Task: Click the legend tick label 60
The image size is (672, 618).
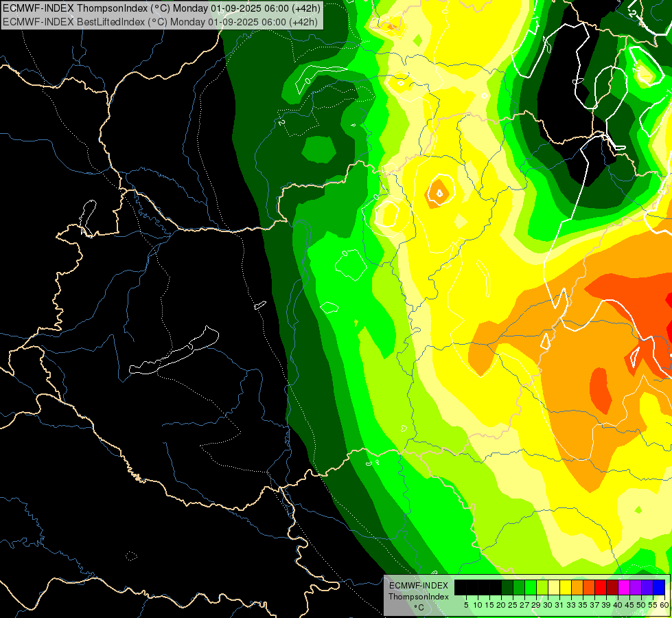Action: click(x=664, y=605)
